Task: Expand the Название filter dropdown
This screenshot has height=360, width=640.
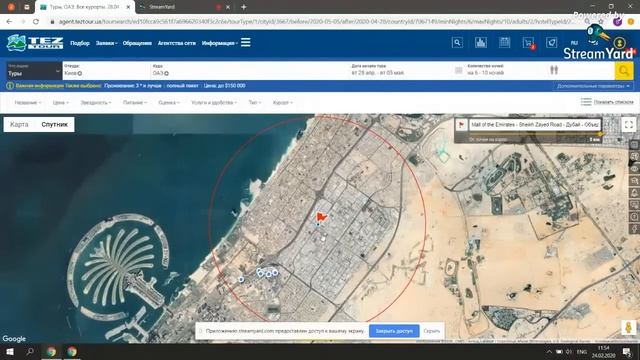Action: [28, 102]
